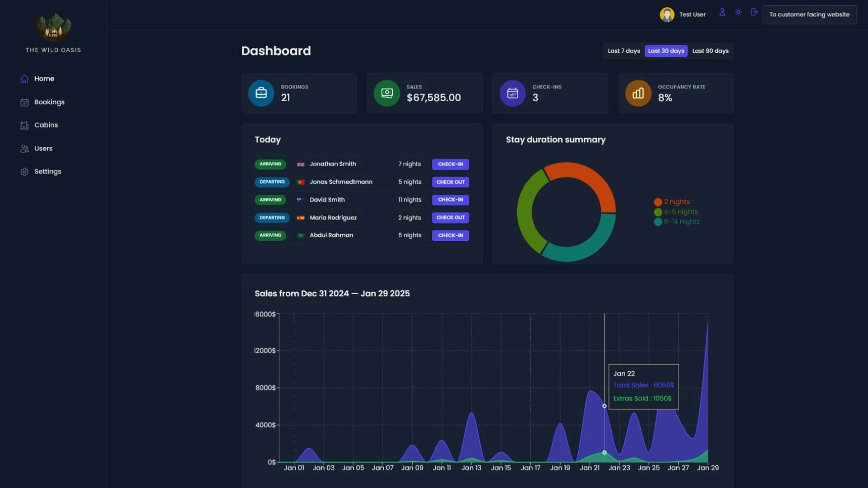This screenshot has width=868, height=488.
Task: Check in Jonathan Smith
Action: 450,164
